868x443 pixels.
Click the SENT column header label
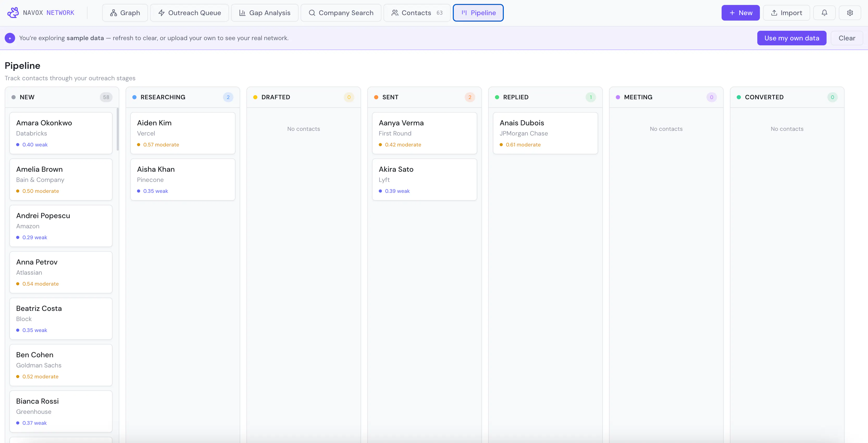(390, 97)
